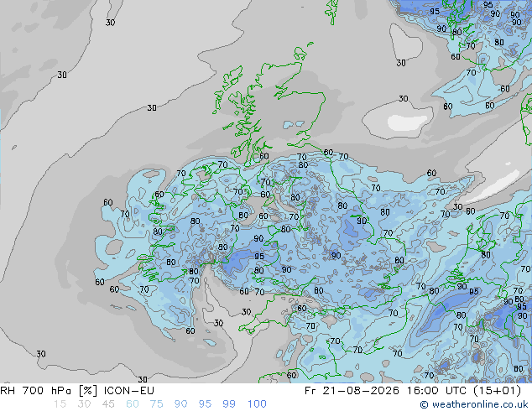Select the legend value 15 in the color scale
Screen dimensions: 532x411
pos(60,404)
